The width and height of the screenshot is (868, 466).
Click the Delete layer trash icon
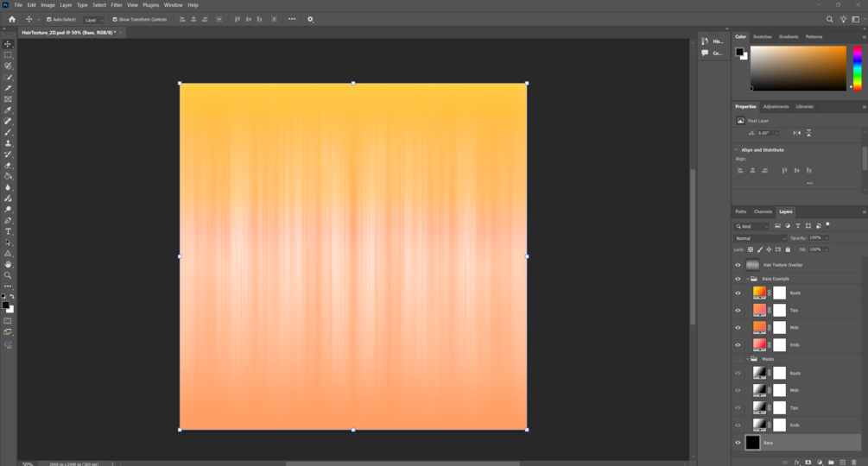coord(853,463)
